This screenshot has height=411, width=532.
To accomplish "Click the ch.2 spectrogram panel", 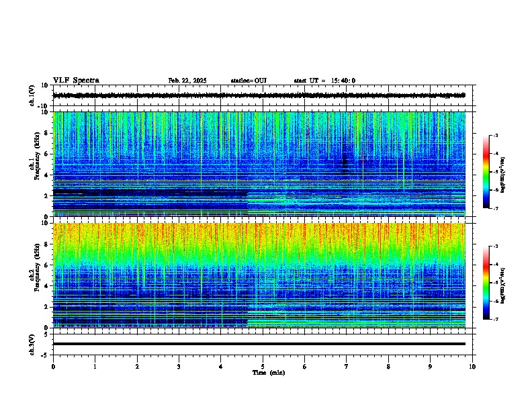I will [x=259, y=275].
